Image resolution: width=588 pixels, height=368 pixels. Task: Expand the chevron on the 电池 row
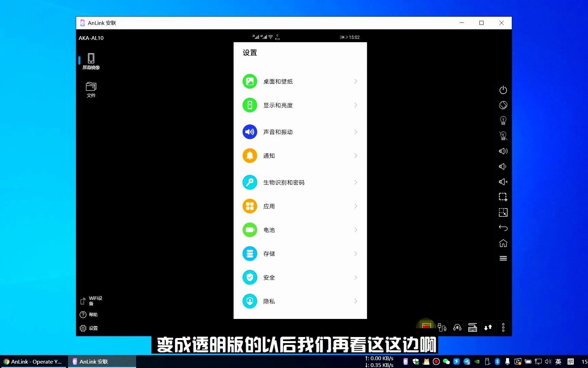(356, 230)
